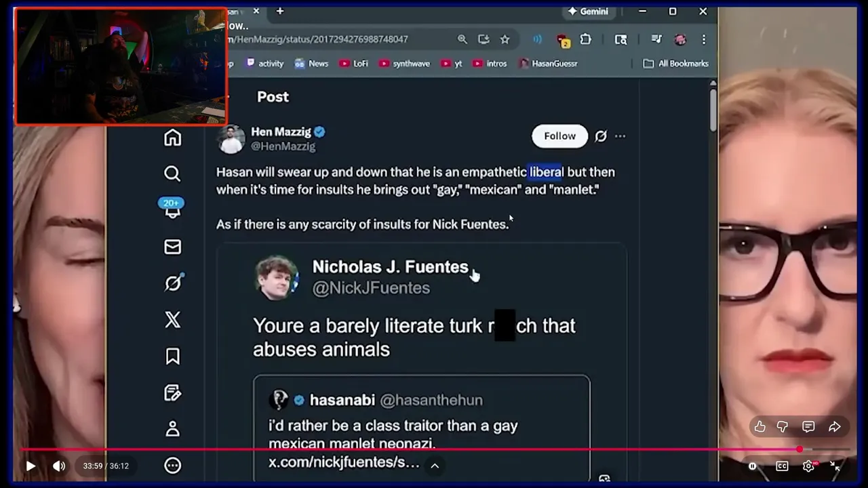Toggle closed captions CC button
Screen dimensions: 868x488
coord(782,466)
